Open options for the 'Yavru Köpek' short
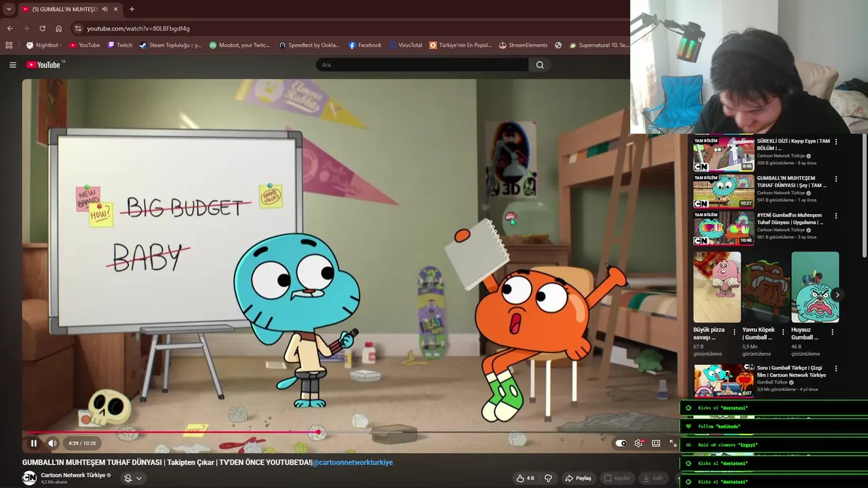Image resolution: width=868 pixels, height=488 pixels. click(783, 332)
